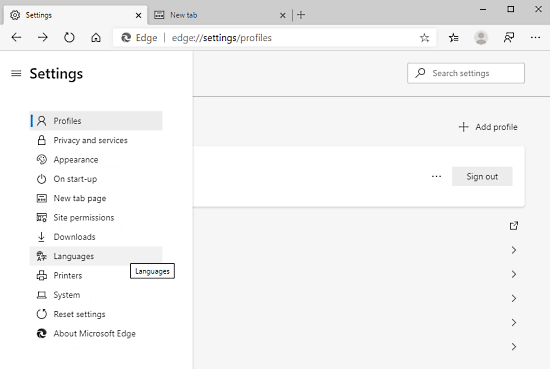Click the Printers icon
Viewport: 550px width, 369px height.
tap(41, 275)
